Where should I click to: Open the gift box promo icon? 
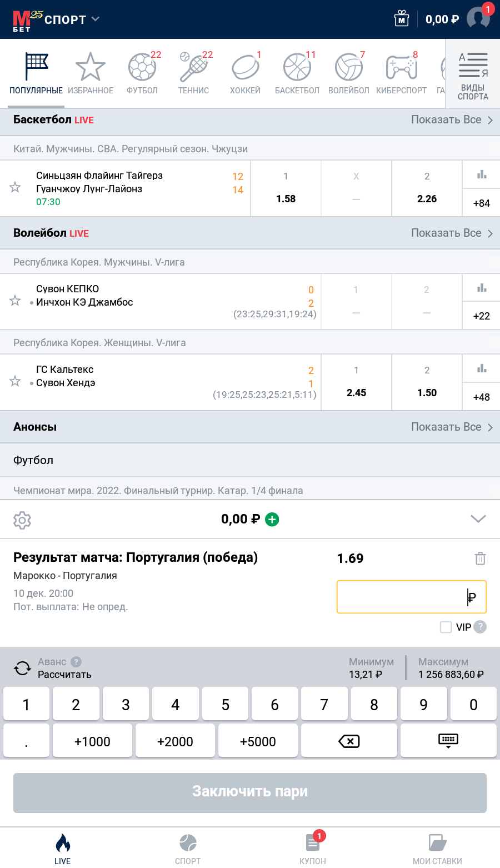[x=401, y=18]
